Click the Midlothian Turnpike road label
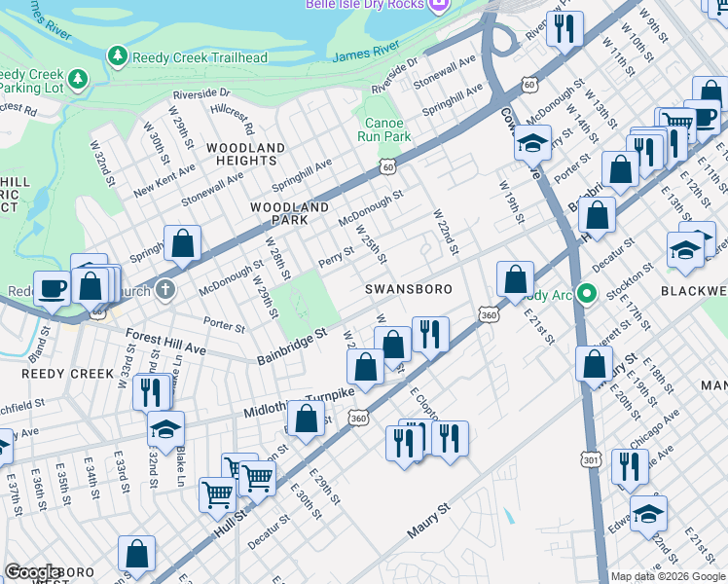This screenshot has height=584, width=728. 299,403
